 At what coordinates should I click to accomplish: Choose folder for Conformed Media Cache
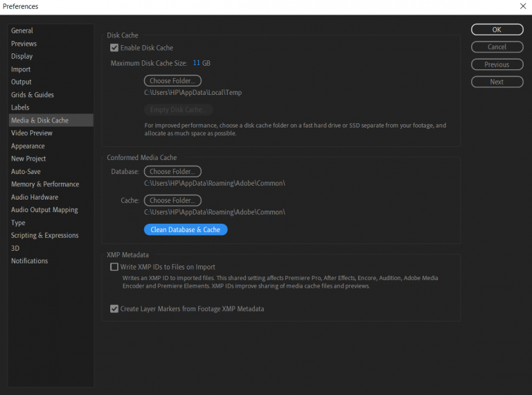(x=172, y=200)
